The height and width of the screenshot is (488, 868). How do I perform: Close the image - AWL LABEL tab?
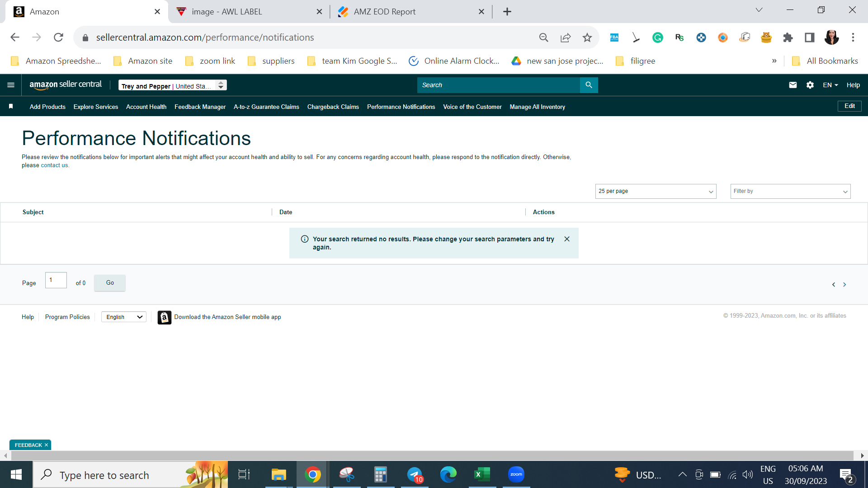pos(320,12)
